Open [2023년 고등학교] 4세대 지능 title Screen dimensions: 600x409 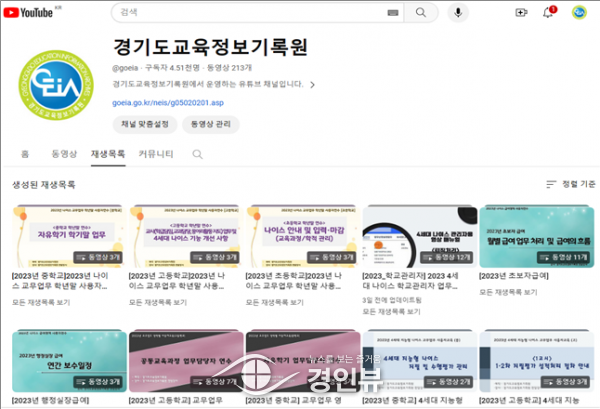point(529,401)
